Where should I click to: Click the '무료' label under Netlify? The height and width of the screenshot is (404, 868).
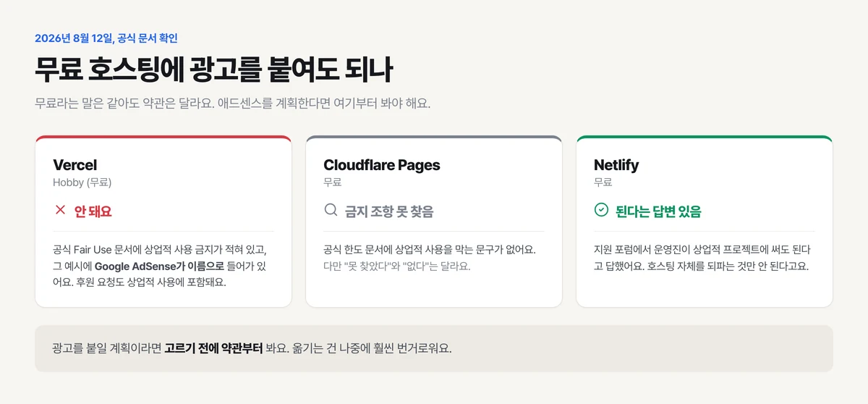[603, 182]
